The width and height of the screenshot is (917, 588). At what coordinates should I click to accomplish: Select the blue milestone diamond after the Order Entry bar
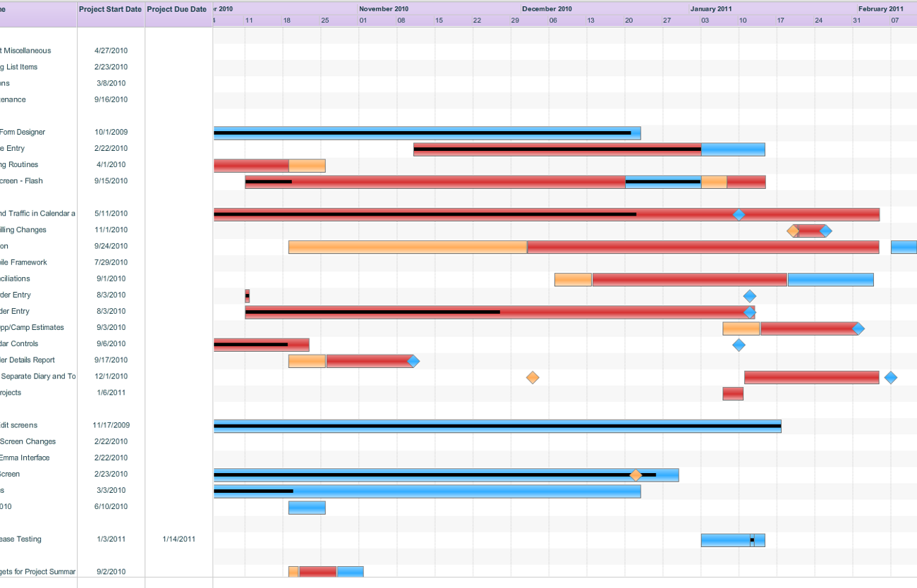tap(750, 312)
